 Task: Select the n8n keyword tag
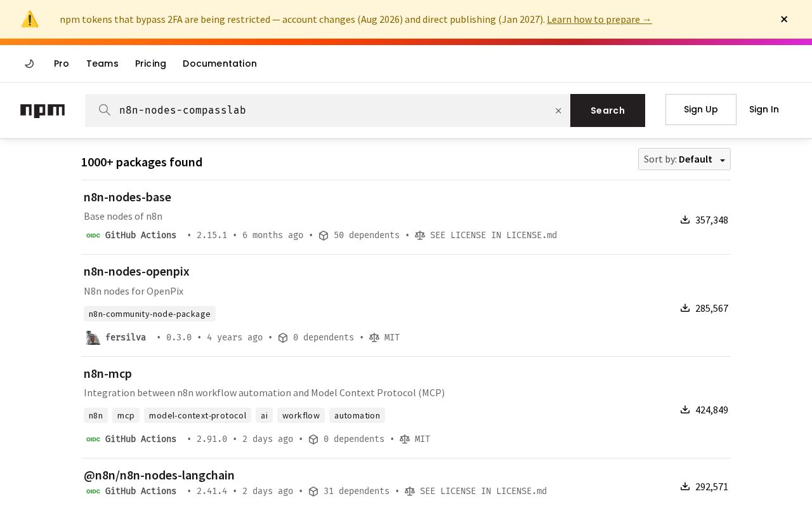(x=96, y=415)
